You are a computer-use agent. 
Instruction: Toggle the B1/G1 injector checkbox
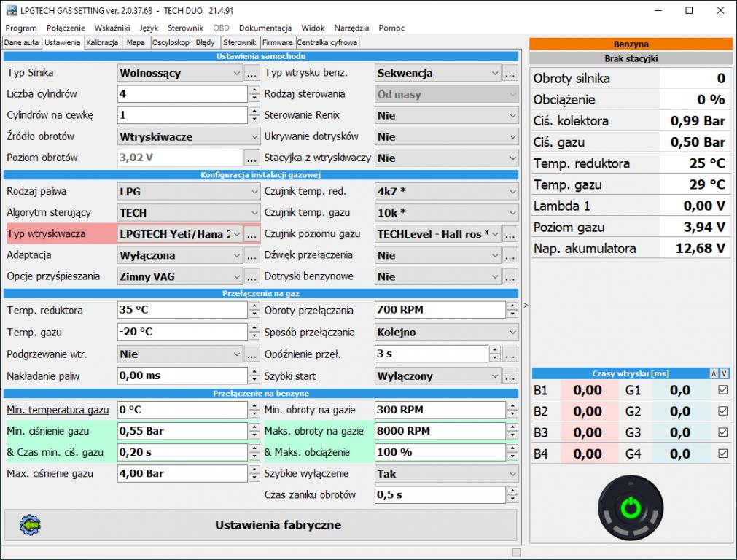click(x=723, y=390)
